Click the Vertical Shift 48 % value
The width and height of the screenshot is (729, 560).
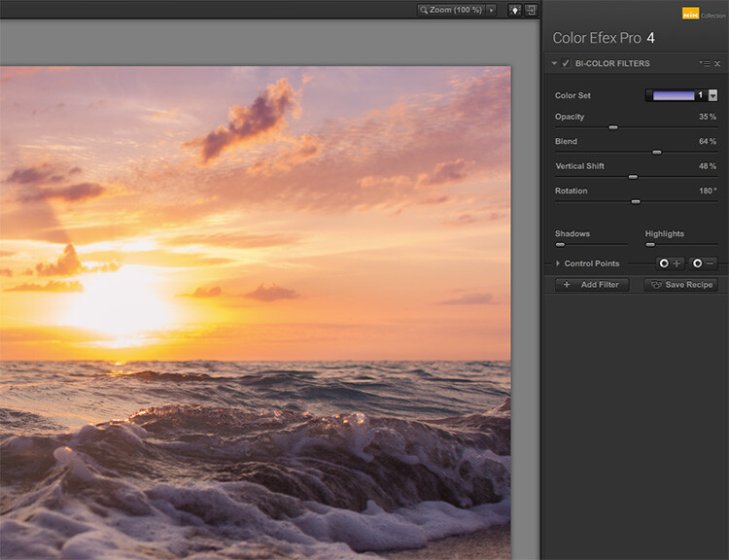pyautogui.click(x=707, y=166)
